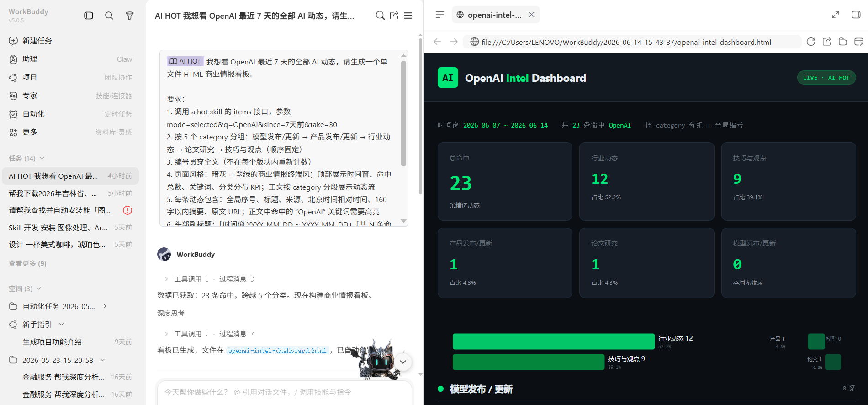868x405 pixels.
Task: Open the preview pane list menu icon
Action: point(440,15)
